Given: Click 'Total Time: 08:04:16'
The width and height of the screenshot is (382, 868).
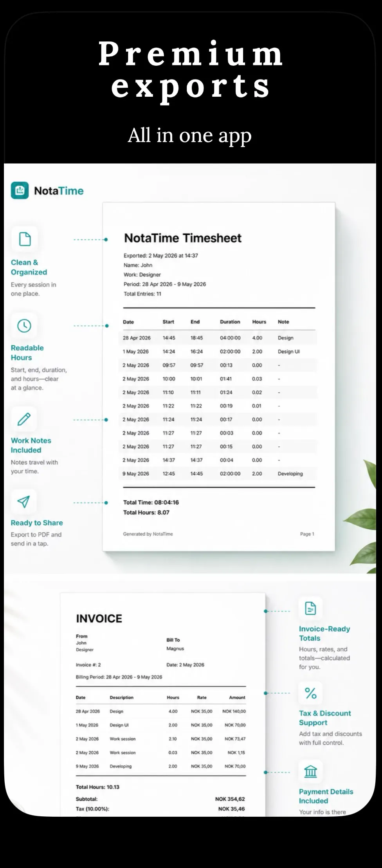Looking at the screenshot, I should [x=151, y=502].
